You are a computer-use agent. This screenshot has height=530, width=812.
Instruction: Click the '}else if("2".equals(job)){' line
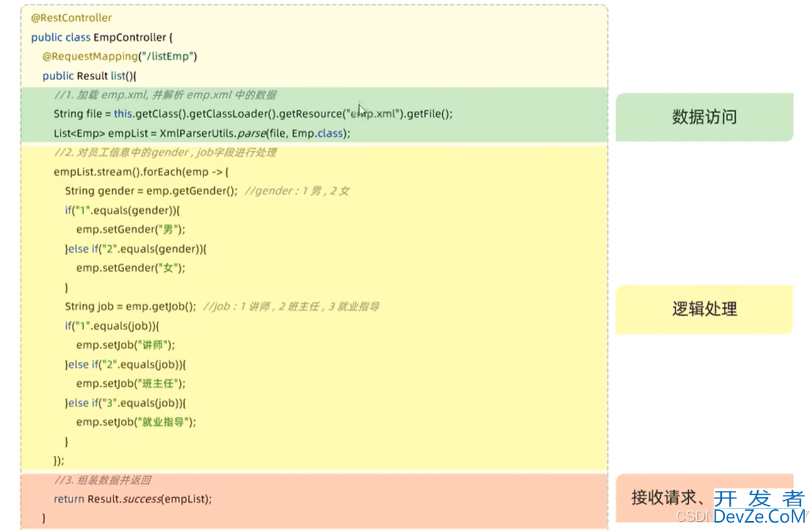(125, 364)
